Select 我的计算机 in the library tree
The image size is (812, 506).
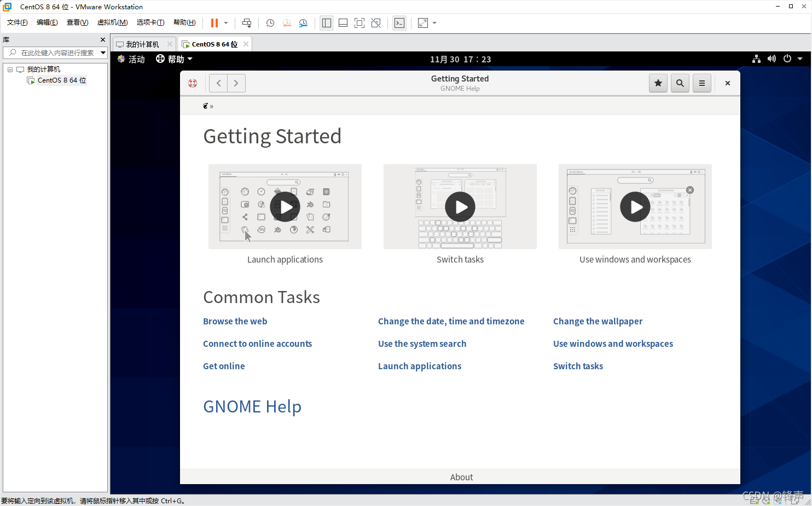[x=44, y=69]
